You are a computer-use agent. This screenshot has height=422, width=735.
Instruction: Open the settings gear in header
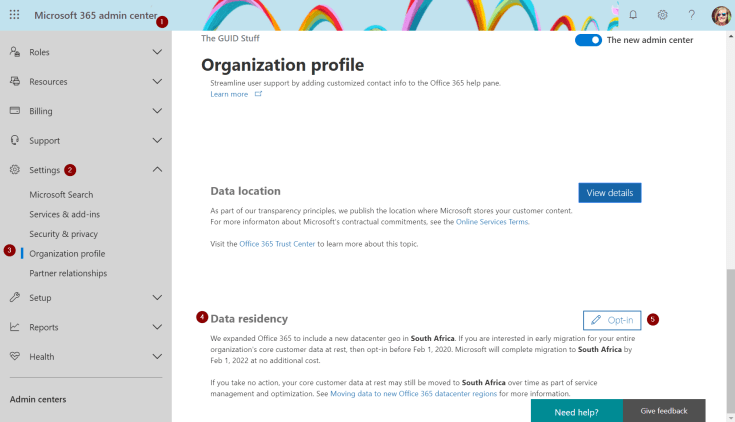point(662,15)
